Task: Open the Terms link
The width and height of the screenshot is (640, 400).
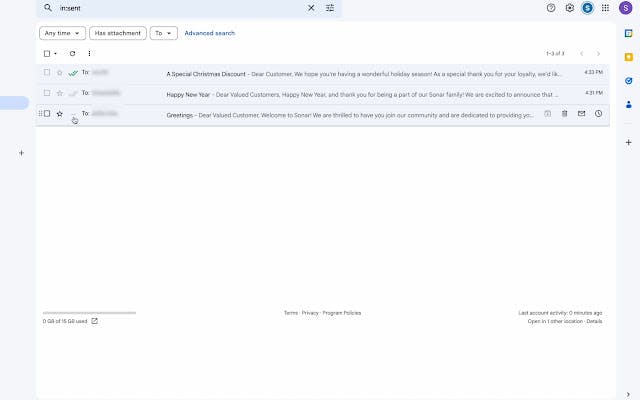Action: [291, 313]
